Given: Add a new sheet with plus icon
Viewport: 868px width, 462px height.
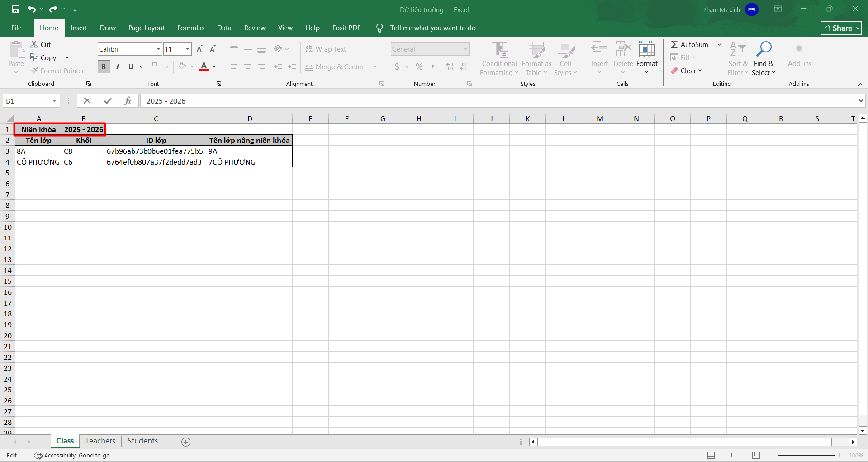Looking at the screenshot, I should coord(185,442).
